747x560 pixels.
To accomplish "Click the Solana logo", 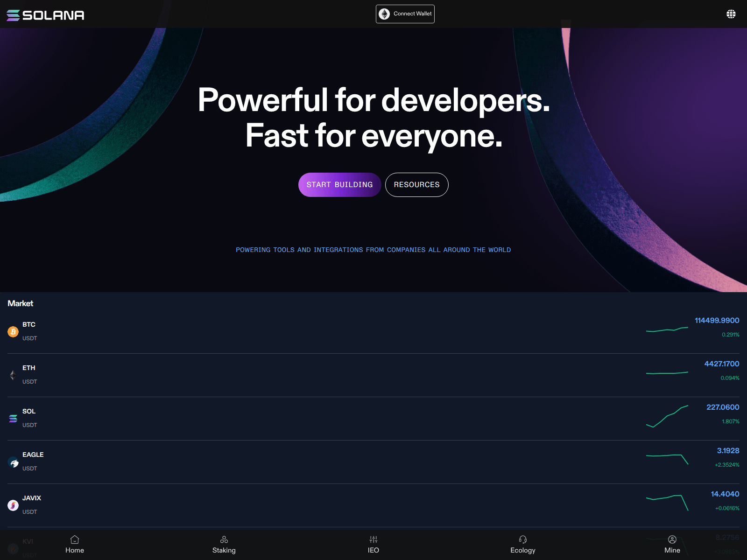I will (45, 15).
